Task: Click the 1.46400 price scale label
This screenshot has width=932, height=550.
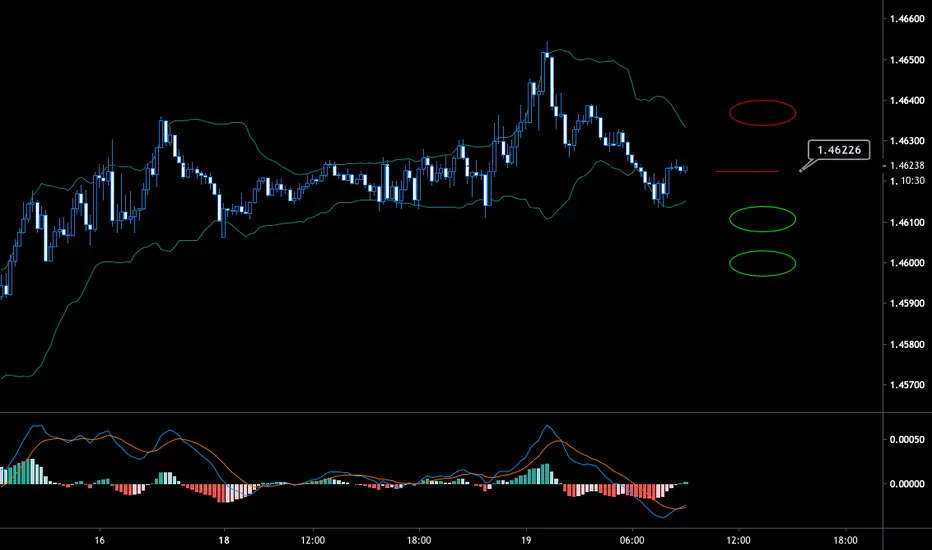Action: [x=907, y=100]
